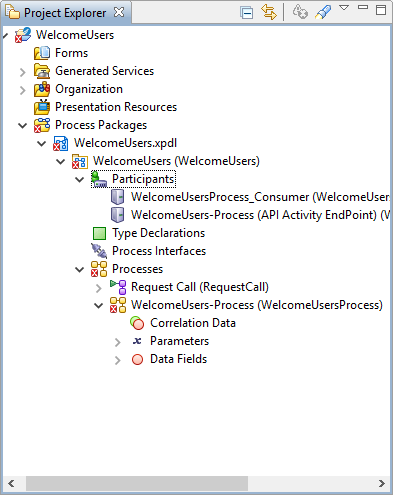Select the Data Fields item
393x495 pixels.
pyautogui.click(x=178, y=359)
